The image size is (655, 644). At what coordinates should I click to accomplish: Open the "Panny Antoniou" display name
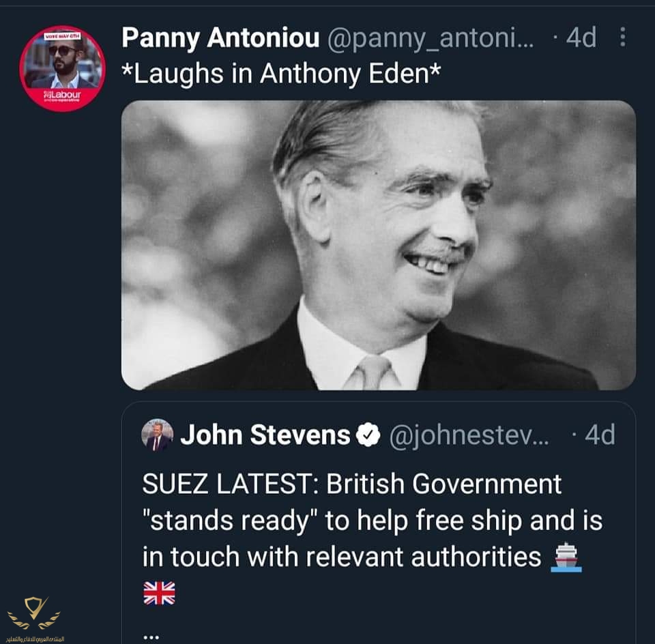(x=220, y=39)
